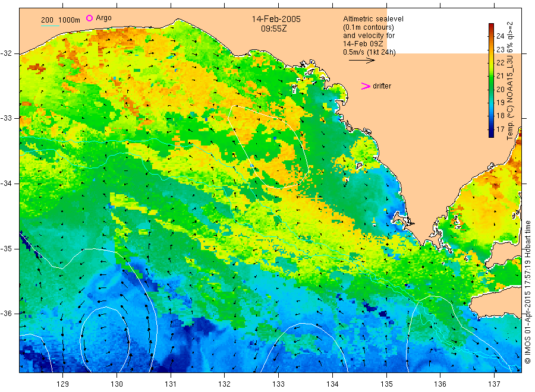Click the color bar value 20
Image resolution: width=535 pixels, height=392 pixels.
[x=500, y=89]
